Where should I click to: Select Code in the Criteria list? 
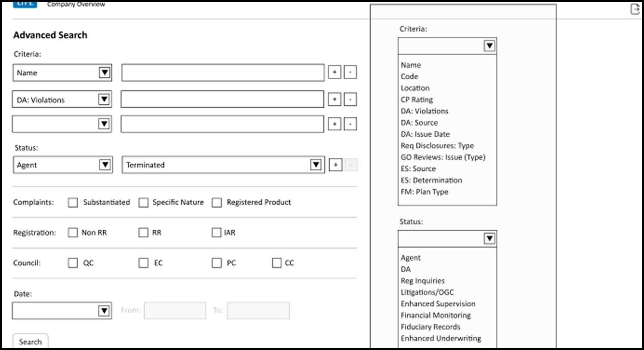pos(409,76)
